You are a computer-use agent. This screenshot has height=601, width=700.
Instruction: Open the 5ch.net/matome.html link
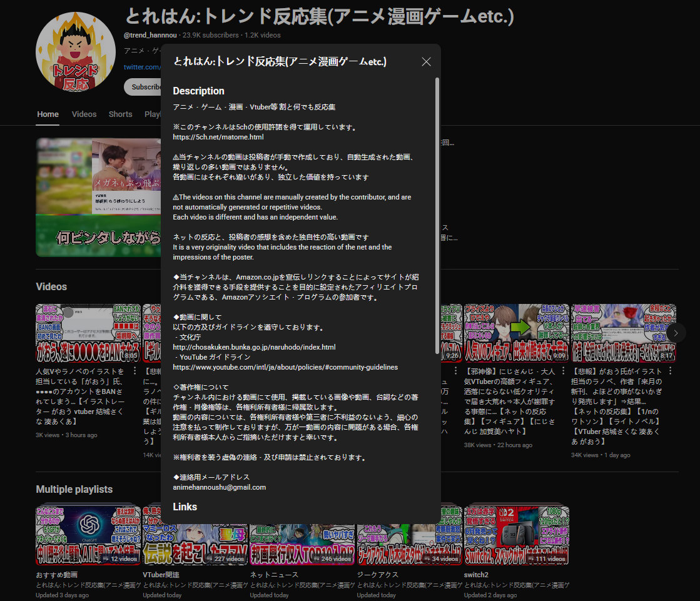(218, 137)
